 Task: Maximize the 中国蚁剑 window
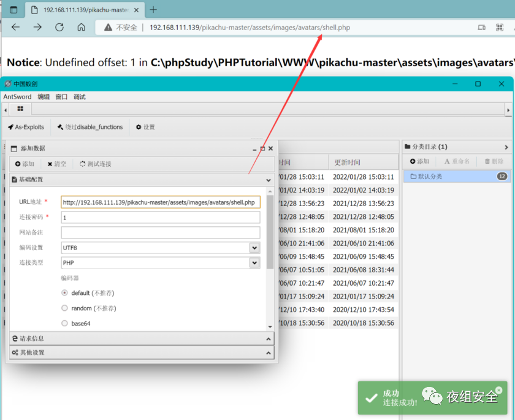pyautogui.click(x=478, y=84)
